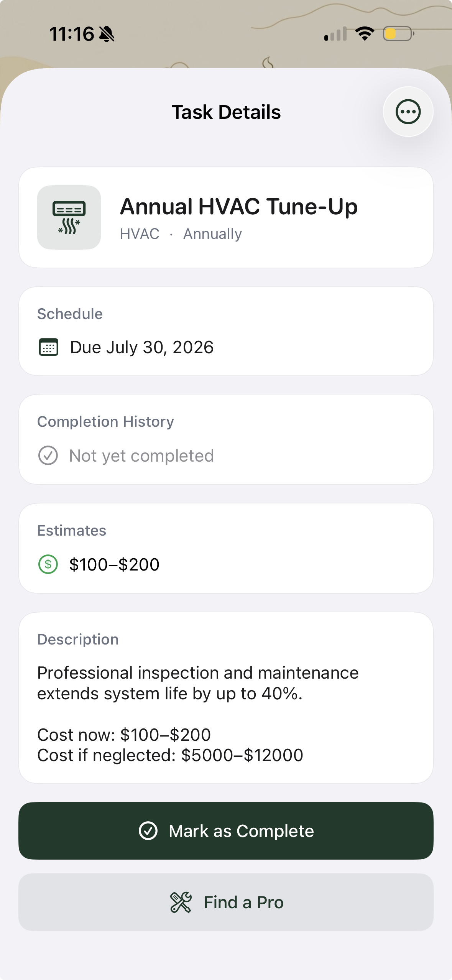The width and height of the screenshot is (452, 980).
Task: Tap the Annually frequency label
Action: (x=212, y=234)
